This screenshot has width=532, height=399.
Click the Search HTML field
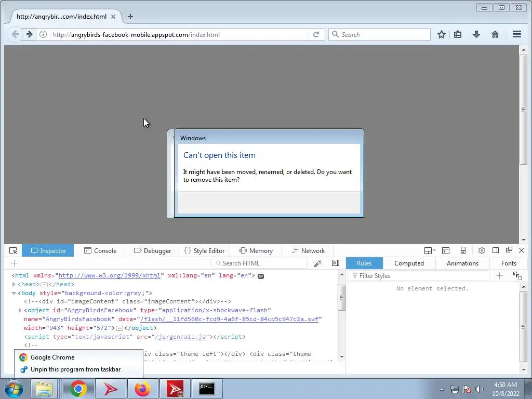pos(260,263)
